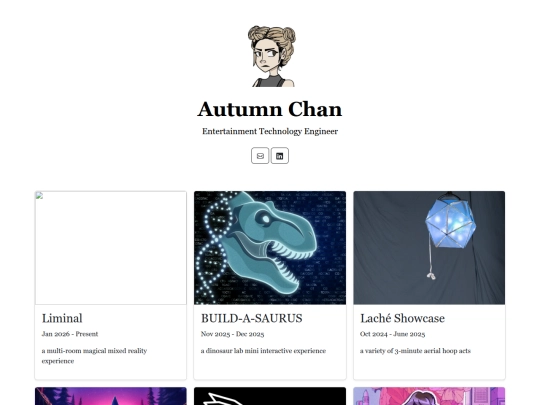Open the BUILD-A-SAURUS dinosaur image
This screenshot has height=405, width=540.
[270, 248]
